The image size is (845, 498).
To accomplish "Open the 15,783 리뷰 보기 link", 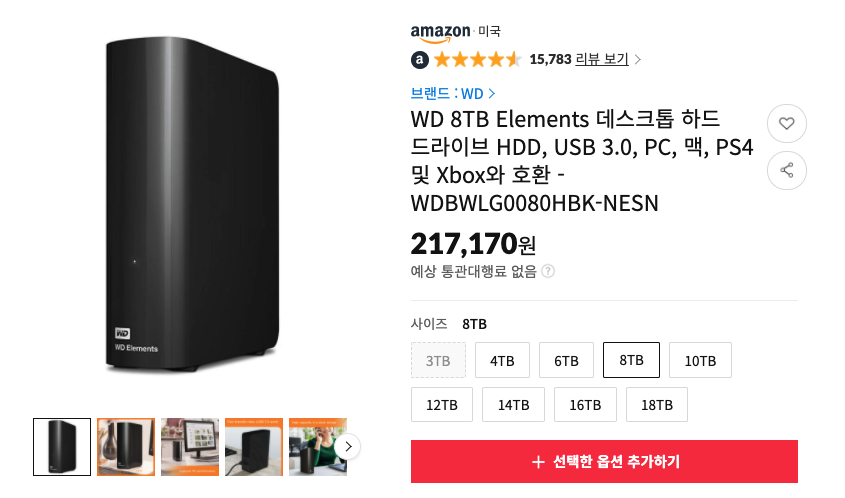I will 579,59.
